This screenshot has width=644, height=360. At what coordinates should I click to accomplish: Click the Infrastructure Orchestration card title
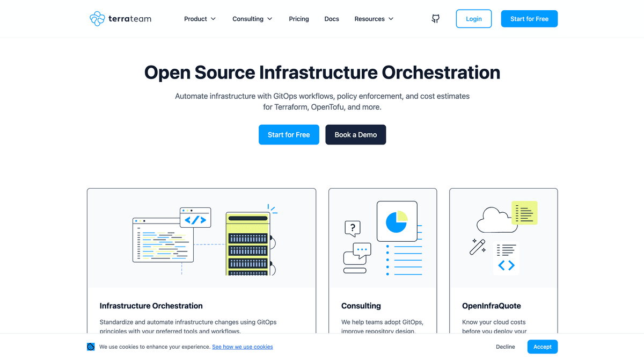click(x=151, y=306)
